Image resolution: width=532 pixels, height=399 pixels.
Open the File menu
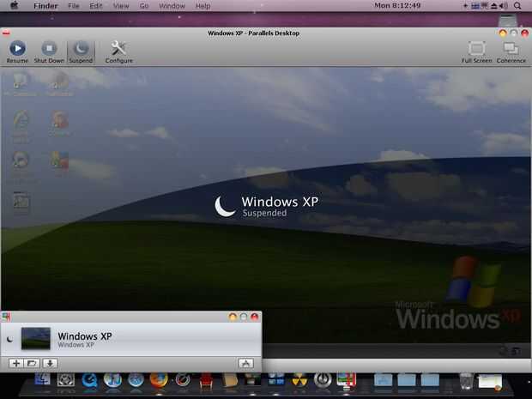point(73,6)
